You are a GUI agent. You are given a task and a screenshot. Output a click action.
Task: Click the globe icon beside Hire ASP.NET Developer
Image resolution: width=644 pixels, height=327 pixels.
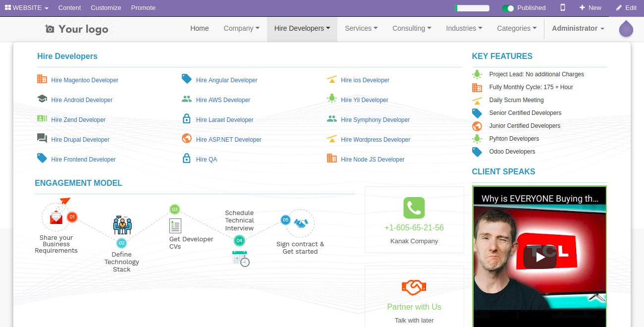click(x=187, y=138)
